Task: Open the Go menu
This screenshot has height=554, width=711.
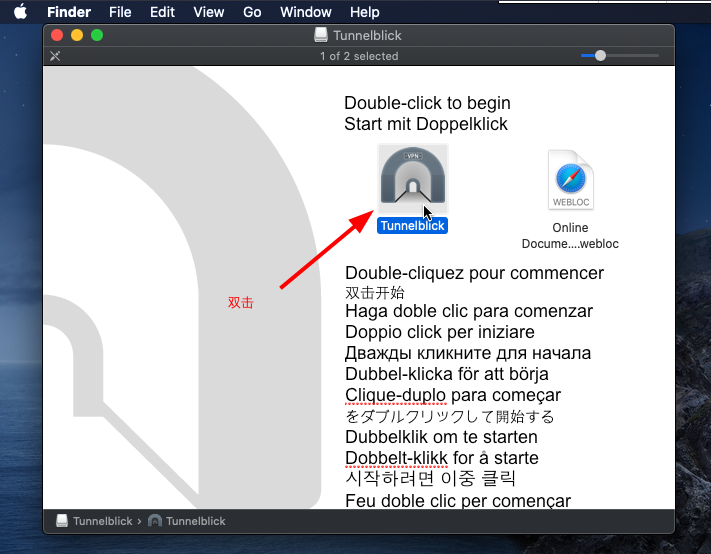Action: (x=252, y=12)
